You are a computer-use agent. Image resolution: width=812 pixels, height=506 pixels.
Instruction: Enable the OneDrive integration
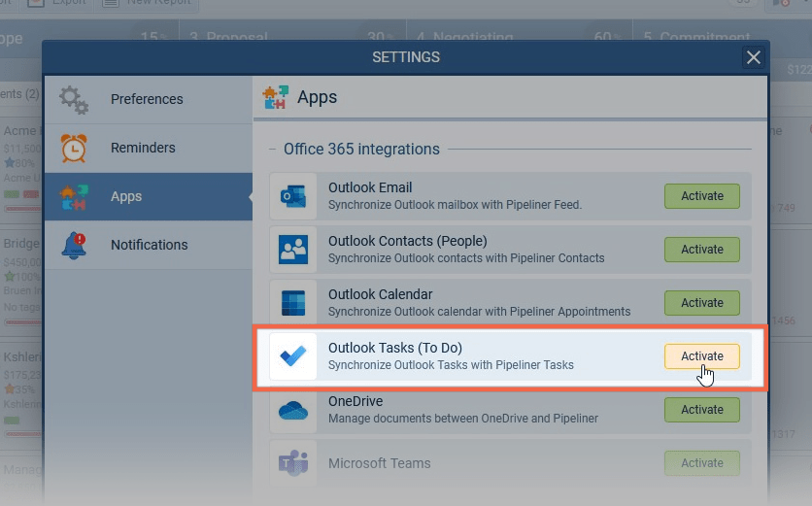tap(701, 410)
